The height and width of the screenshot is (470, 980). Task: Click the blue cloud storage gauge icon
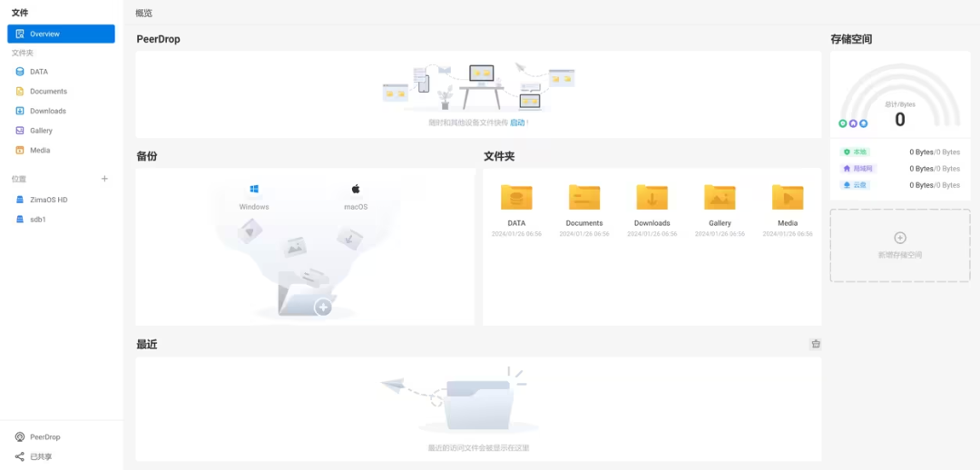pyautogui.click(x=863, y=123)
